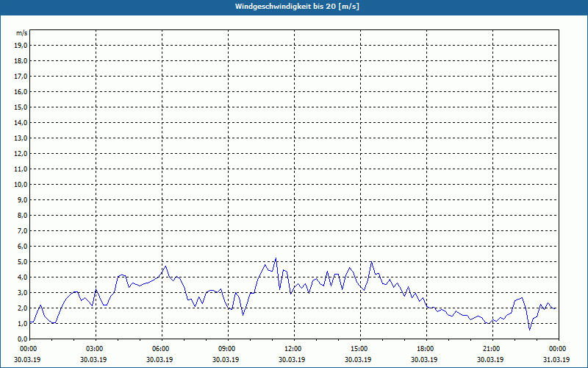588x368 pixels.
Task: Click the chart title 'Windgeschwindigkeit bis 20 [m/s]'
Action: [297, 7]
